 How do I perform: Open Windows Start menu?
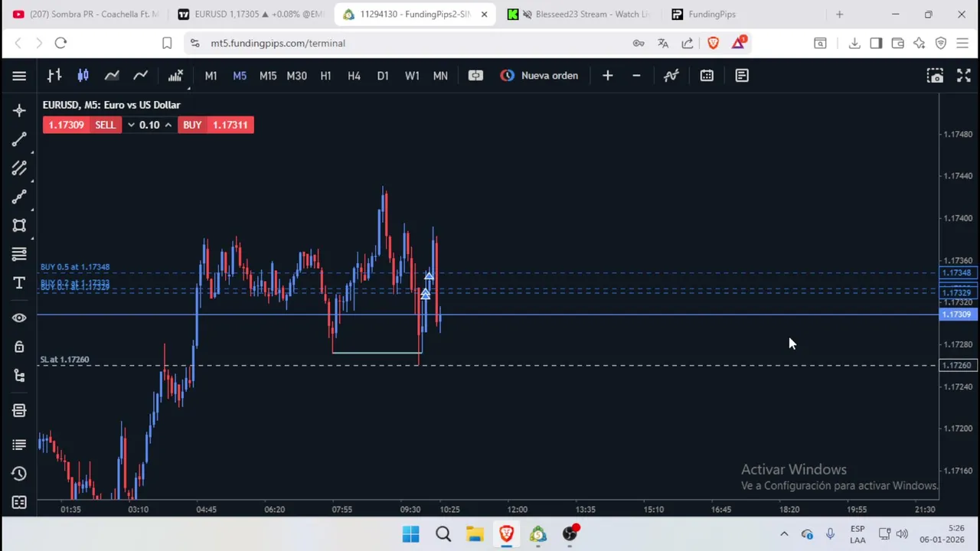coord(411,534)
